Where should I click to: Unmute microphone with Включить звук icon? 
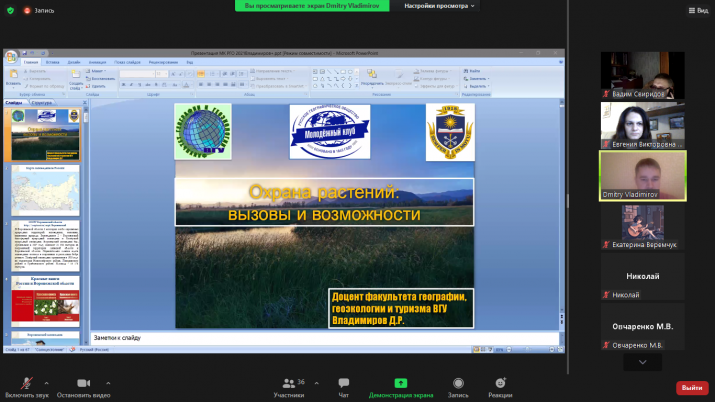point(26,383)
